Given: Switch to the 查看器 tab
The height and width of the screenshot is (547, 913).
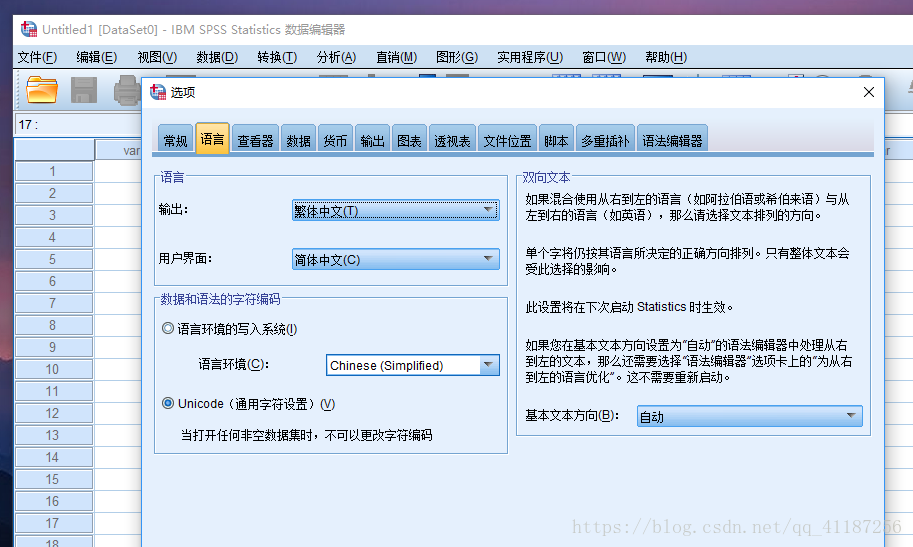Looking at the screenshot, I should 255,140.
